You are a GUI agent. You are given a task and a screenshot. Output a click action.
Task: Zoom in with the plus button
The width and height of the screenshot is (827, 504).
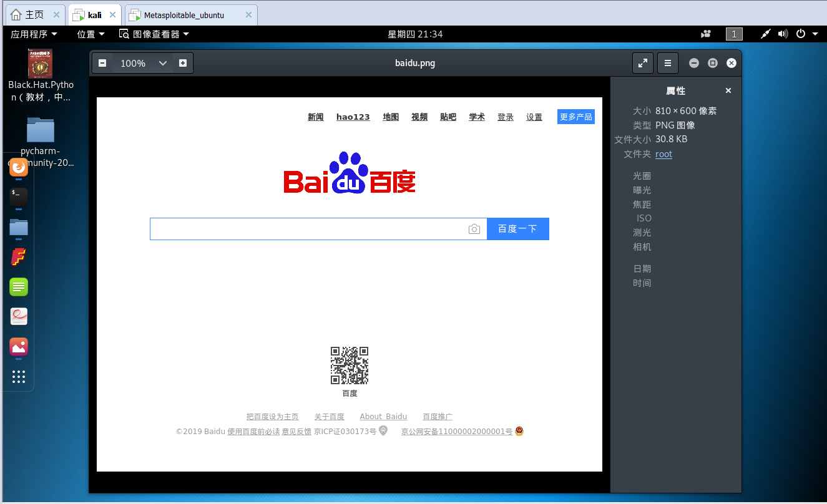(183, 63)
